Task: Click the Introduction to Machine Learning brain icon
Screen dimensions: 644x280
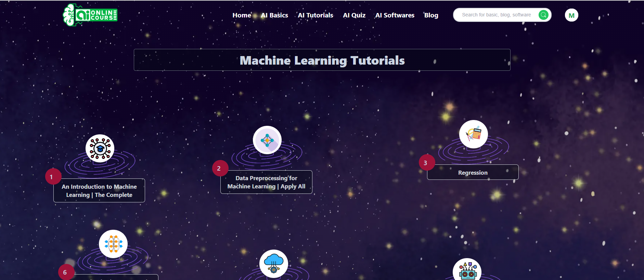Action: pyautogui.click(x=100, y=148)
